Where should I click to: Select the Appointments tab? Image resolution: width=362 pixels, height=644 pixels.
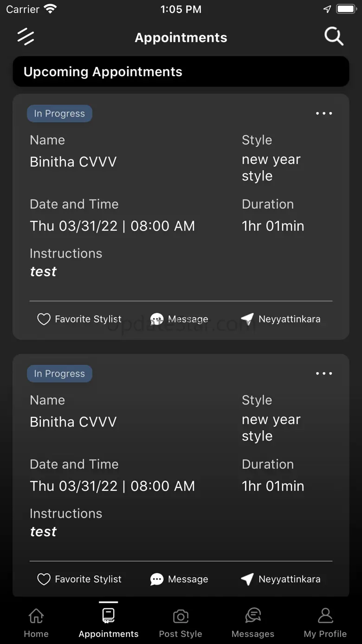click(x=109, y=622)
